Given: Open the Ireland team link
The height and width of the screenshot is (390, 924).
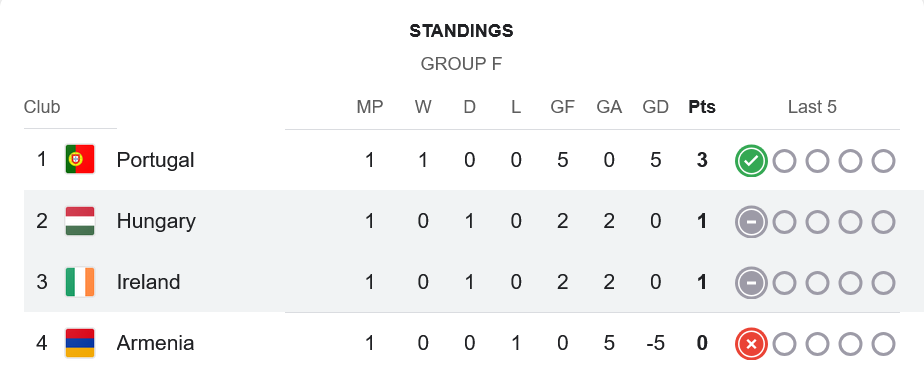Looking at the screenshot, I should click(148, 282).
